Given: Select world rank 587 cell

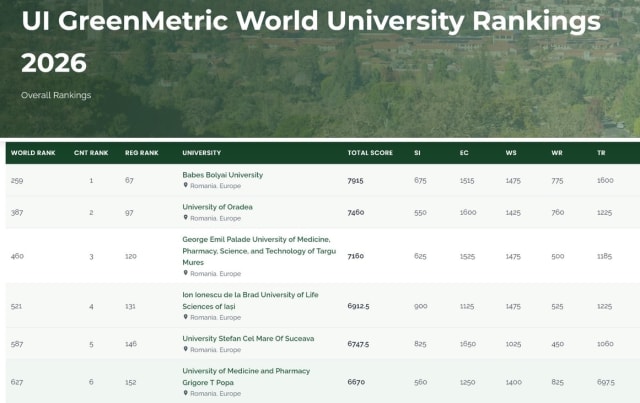Looking at the screenshot, I should (17, 344).
